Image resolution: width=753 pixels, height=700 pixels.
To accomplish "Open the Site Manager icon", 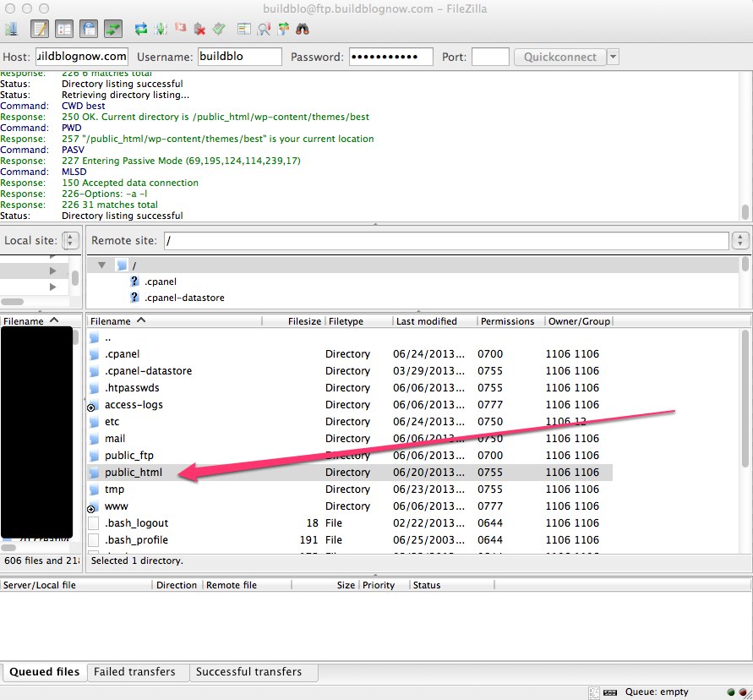I will pyautogui.click(x=11, y=29).
